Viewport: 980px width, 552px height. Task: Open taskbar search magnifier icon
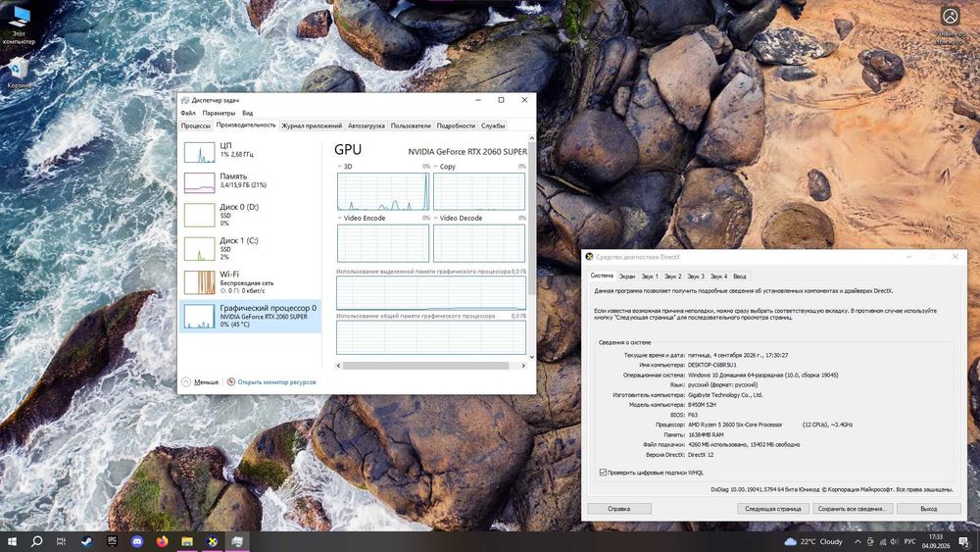point(37,541)
